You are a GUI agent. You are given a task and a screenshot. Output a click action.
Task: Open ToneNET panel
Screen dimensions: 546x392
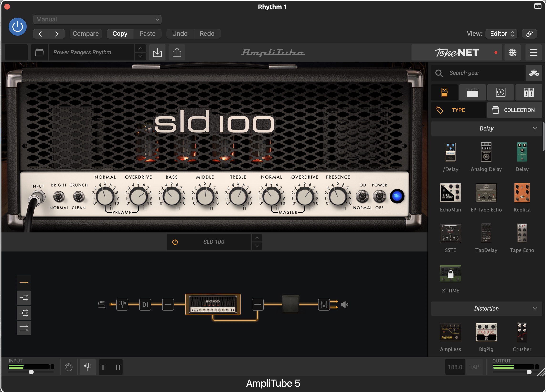(457, 52)
